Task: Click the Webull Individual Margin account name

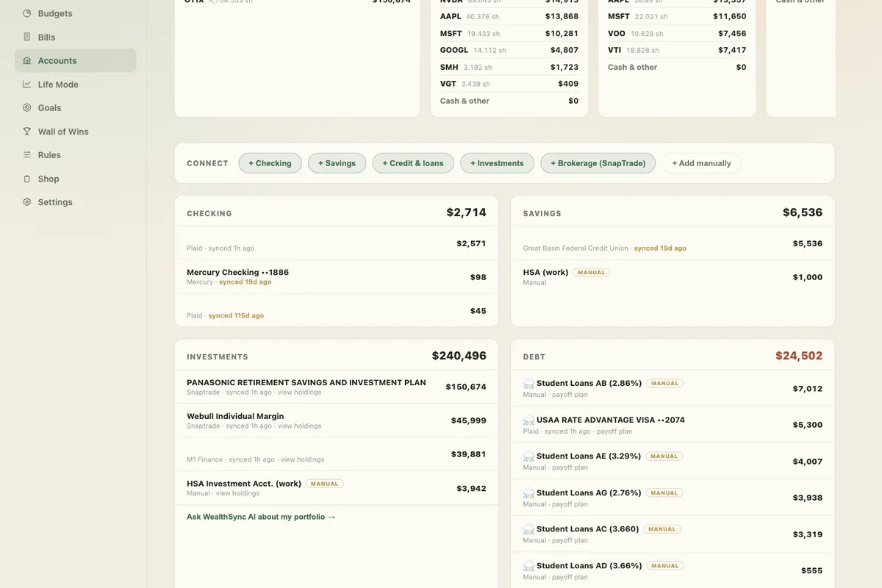Action: [x=235, y=416]
